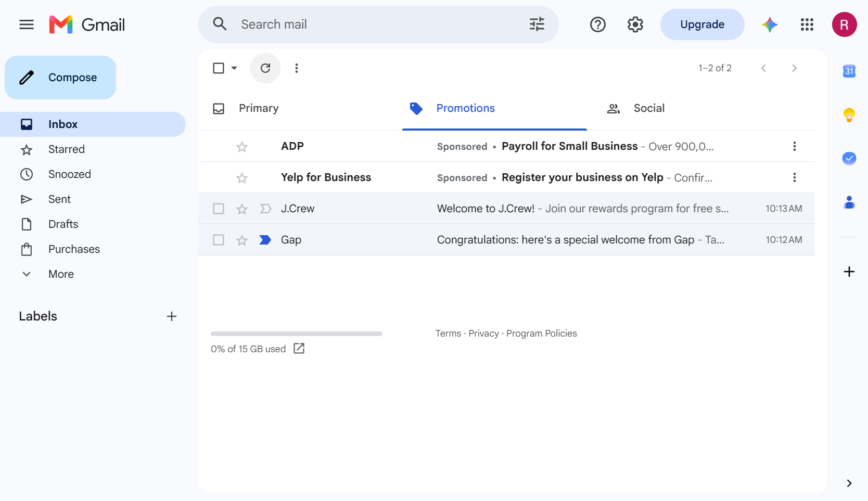Expand More in the sidebar
The height and width of the screenshot is (501, 868).
pyautogui.click(x=61, y=274)
